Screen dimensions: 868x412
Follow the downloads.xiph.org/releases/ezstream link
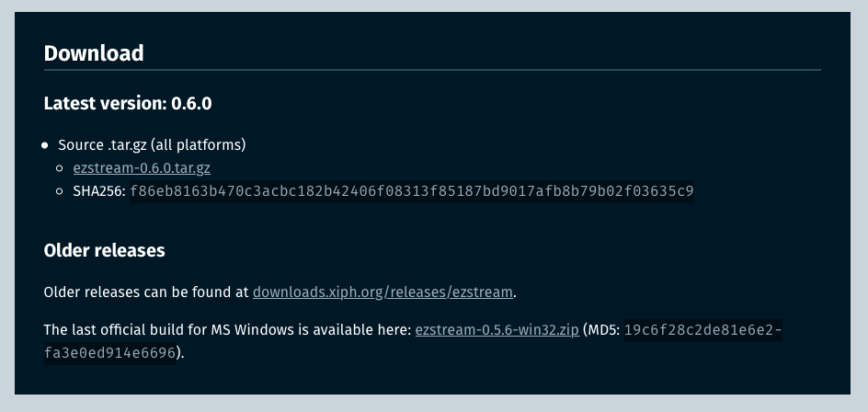[383, 292]
